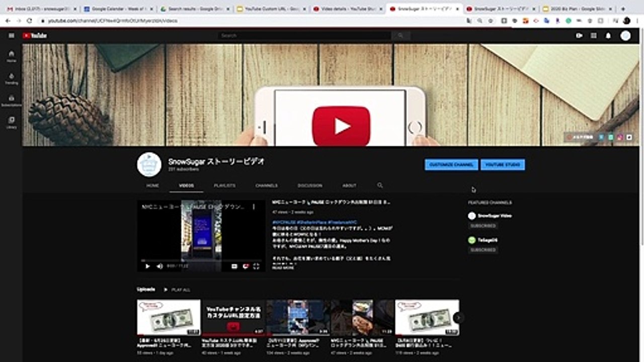Click SUBSCRIBED under SnowSugar Video

483,226
